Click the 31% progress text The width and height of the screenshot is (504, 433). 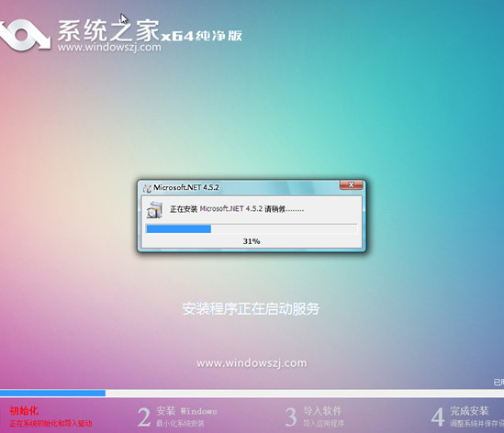pyautogui.click(x=252, y=241)
